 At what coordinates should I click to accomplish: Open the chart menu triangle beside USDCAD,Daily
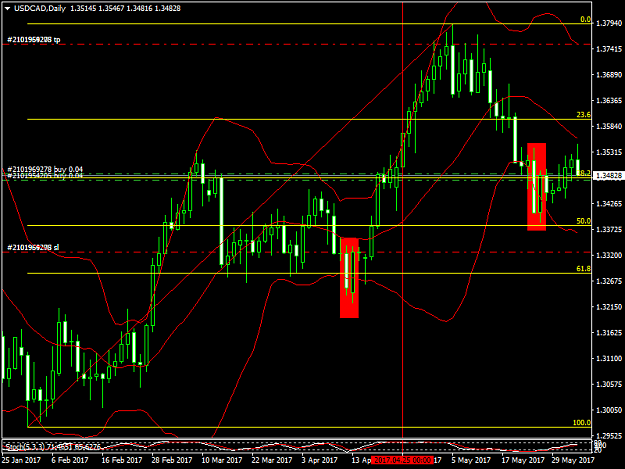point(8,8)
